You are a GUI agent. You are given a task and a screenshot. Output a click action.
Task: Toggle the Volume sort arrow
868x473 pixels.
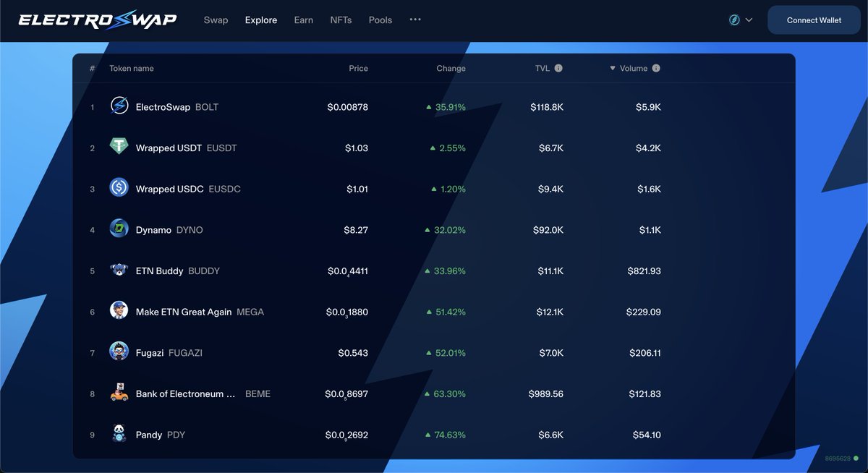tap(613, 68)
